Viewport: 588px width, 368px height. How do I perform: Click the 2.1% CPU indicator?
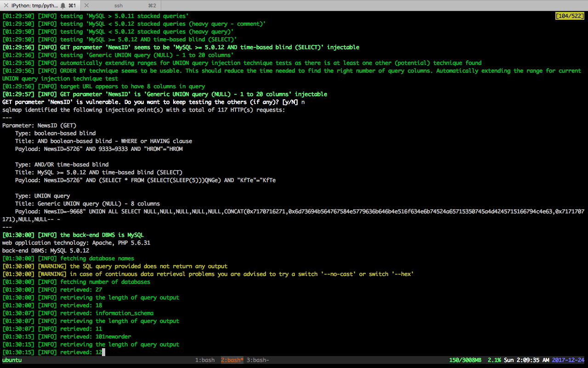494,360
